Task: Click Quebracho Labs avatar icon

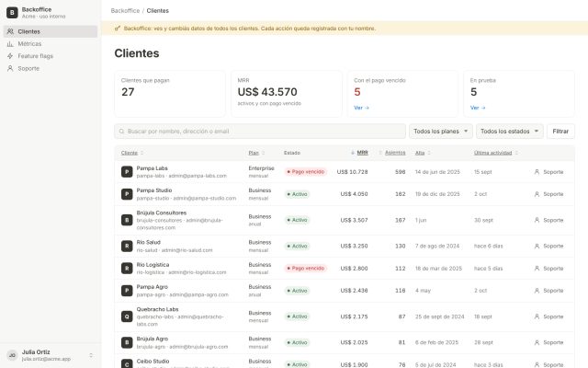Action: point(127,316)
